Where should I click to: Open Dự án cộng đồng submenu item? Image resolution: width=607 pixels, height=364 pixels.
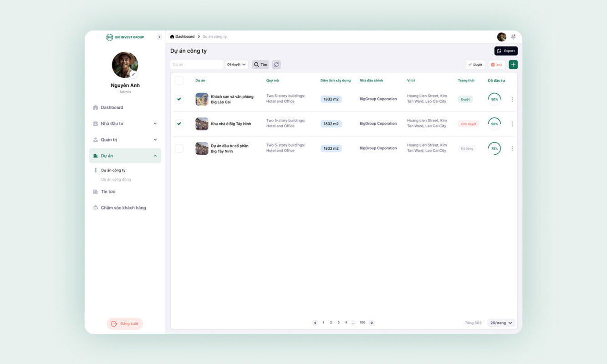pyautogui.click(x=116, y=179)
